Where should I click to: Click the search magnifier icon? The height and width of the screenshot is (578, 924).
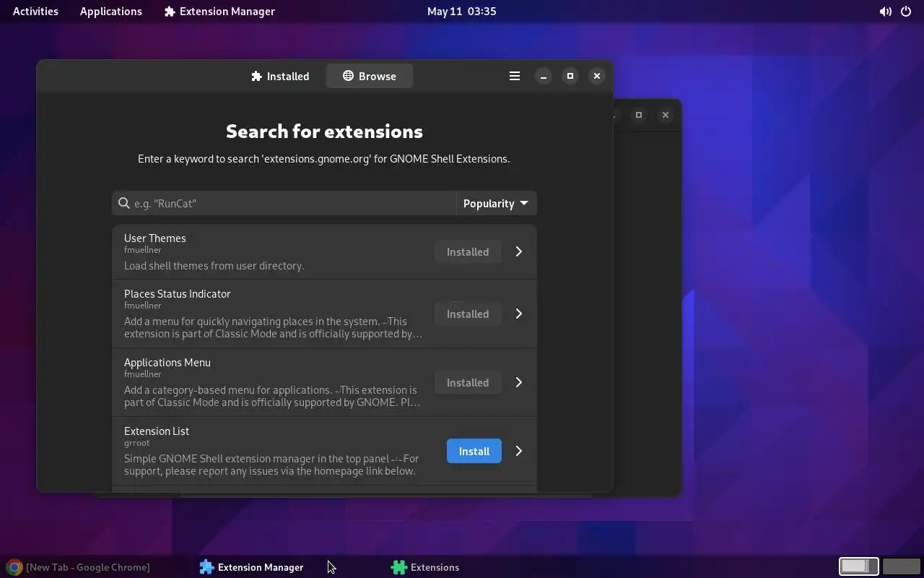(124, 203)
